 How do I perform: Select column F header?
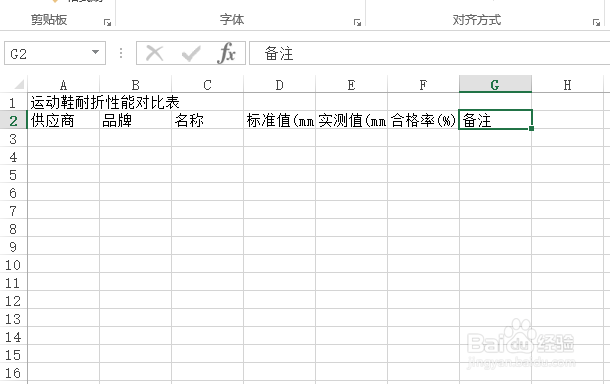pos(423,84)
